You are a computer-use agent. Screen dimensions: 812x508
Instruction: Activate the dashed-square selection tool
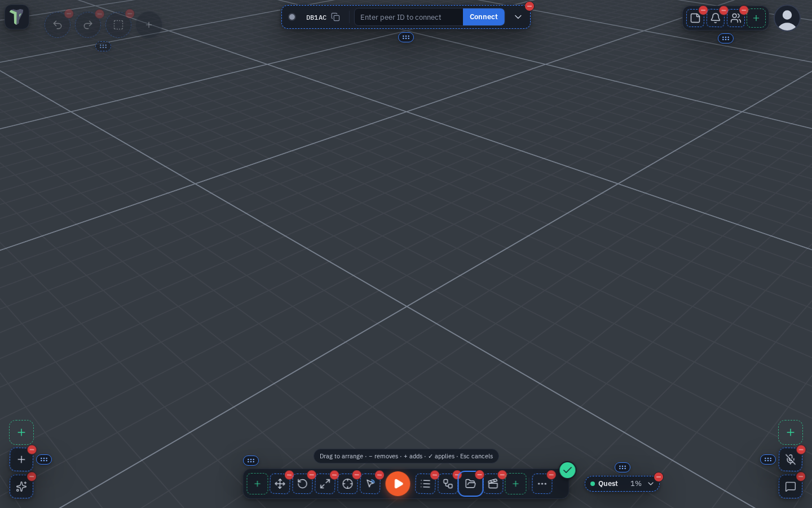click(x=118, y=25)
